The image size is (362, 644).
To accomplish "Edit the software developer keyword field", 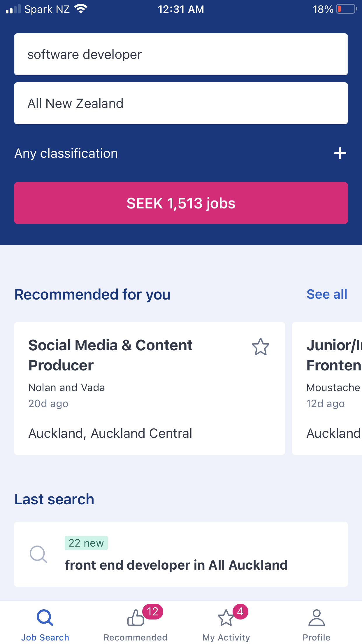I will [x=181, y=55].
